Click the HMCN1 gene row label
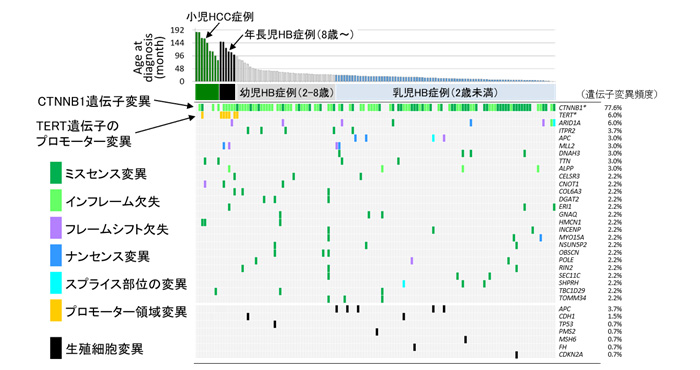The image size is (700, 370). (569, 222)
